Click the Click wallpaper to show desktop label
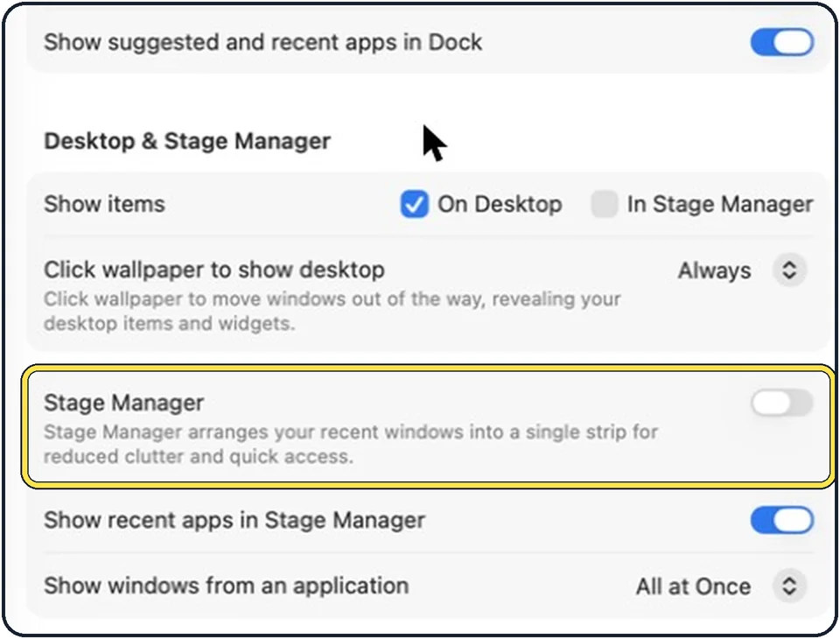Viewport: 840px width, 639px height. click(x=214, y=270)
